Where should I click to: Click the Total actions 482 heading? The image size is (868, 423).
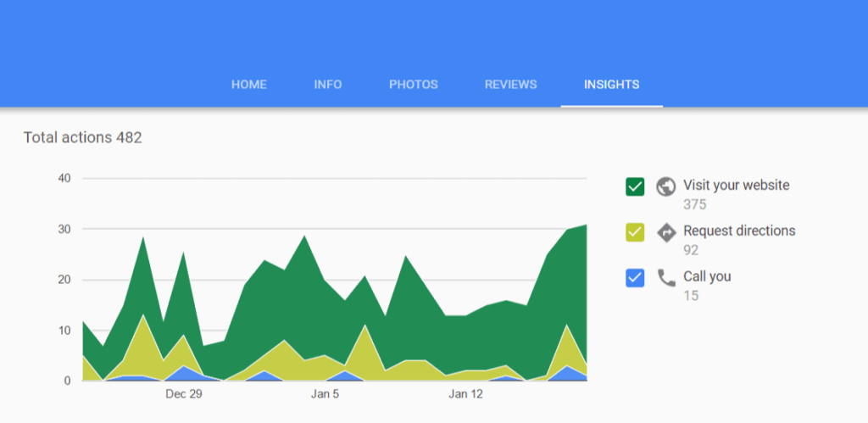82,137
